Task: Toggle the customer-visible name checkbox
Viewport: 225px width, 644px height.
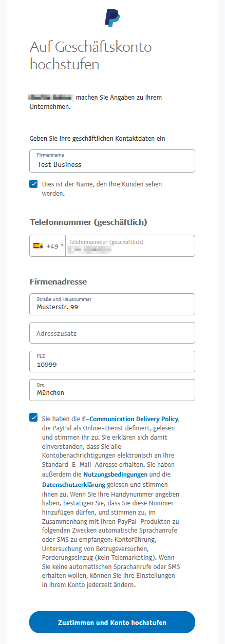Action: point(33,184)
